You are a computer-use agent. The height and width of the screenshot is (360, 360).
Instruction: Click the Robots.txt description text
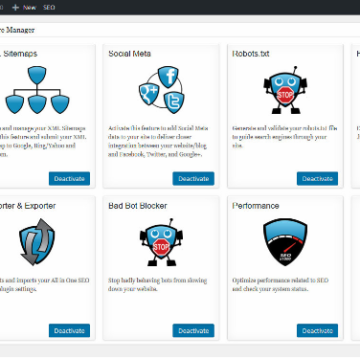pos(285,137)
